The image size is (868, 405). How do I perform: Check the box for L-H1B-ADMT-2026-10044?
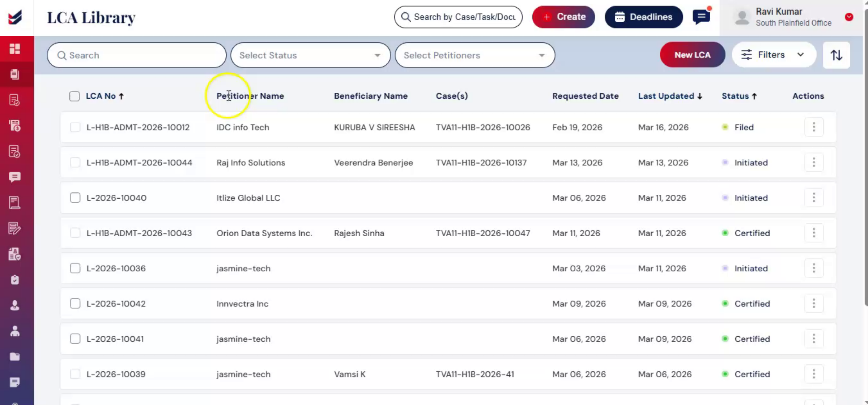pyautogui.click(x=75, y=163)
